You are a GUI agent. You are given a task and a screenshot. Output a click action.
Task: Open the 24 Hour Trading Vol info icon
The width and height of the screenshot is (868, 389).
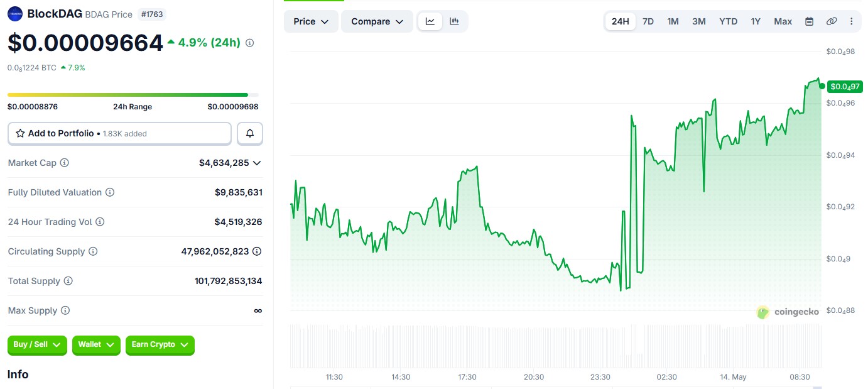[x=100, y=222]
